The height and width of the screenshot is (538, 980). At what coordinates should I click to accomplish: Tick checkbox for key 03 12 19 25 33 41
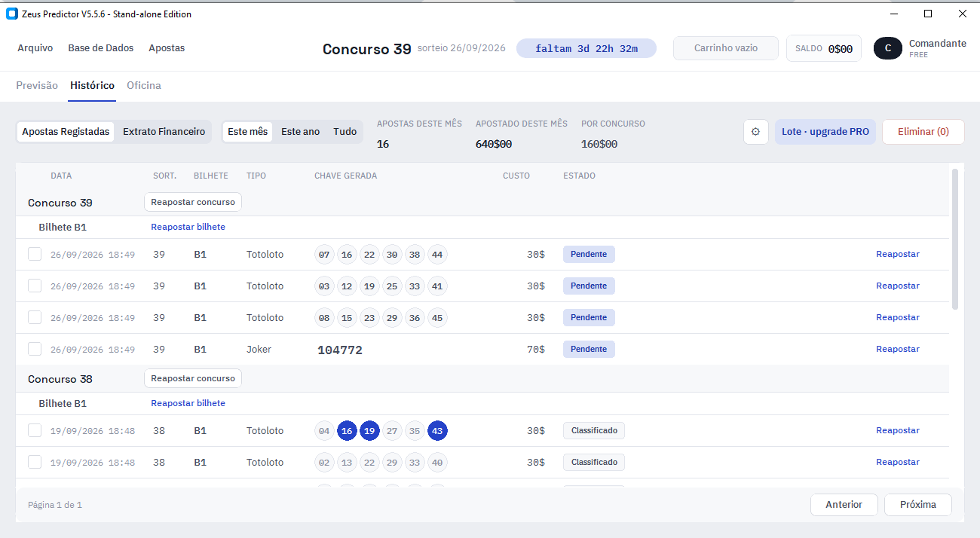35,286
